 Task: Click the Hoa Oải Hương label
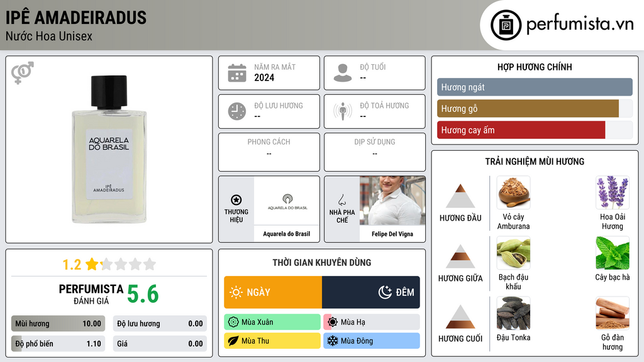pos(613,222)
